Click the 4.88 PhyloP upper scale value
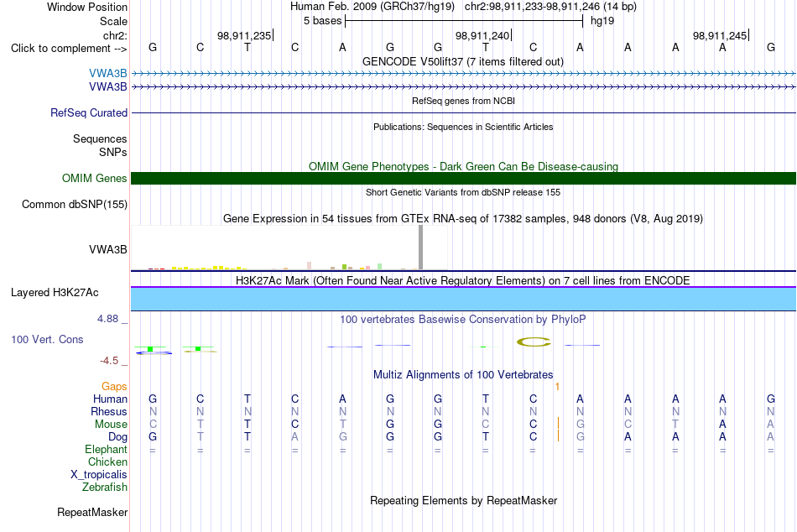This screenshot has width=797, height=532. pos(107,319)
